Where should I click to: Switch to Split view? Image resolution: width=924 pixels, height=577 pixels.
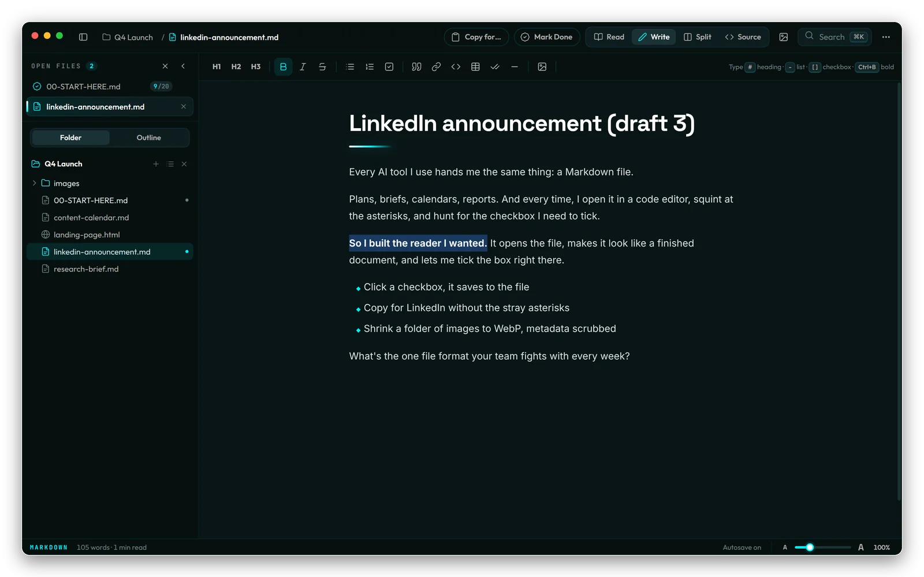click(x=698, y=37)
